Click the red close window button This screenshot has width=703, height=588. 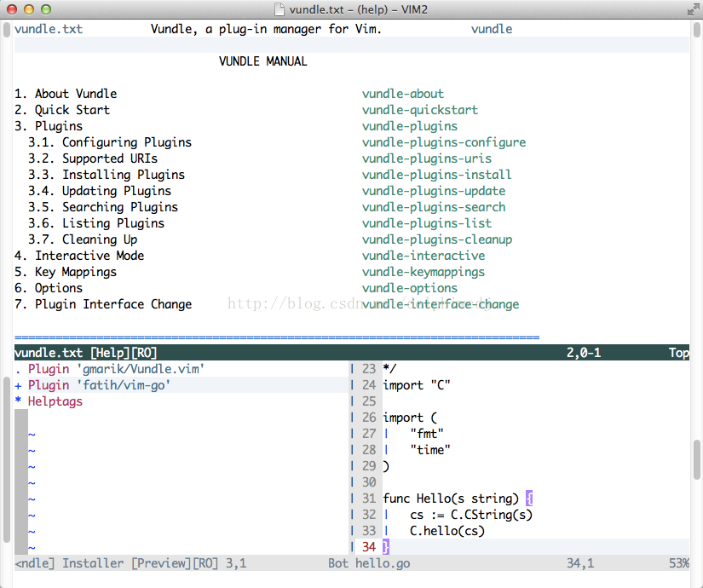pyautogui.click(x=12, y=9)
